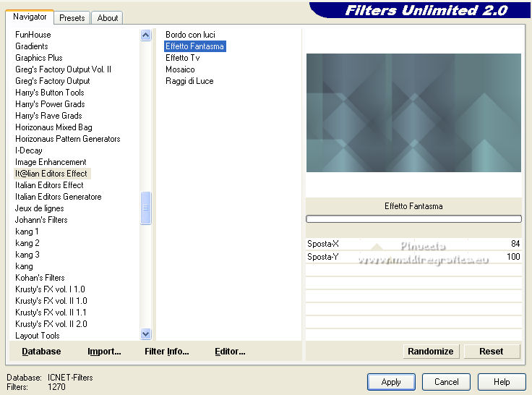Select the Raggi di Luce filter
This screenshot has width=532, height=395.
click(189, 81)
